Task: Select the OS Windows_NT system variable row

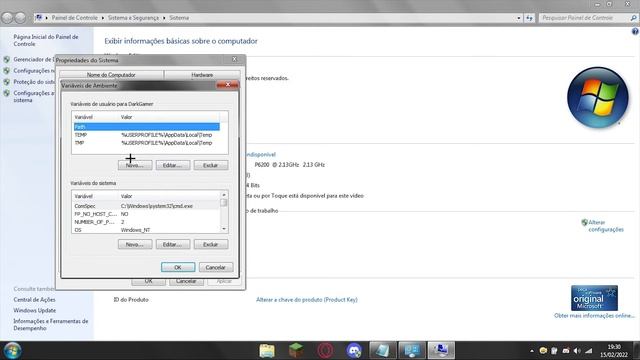Action: 146,230
